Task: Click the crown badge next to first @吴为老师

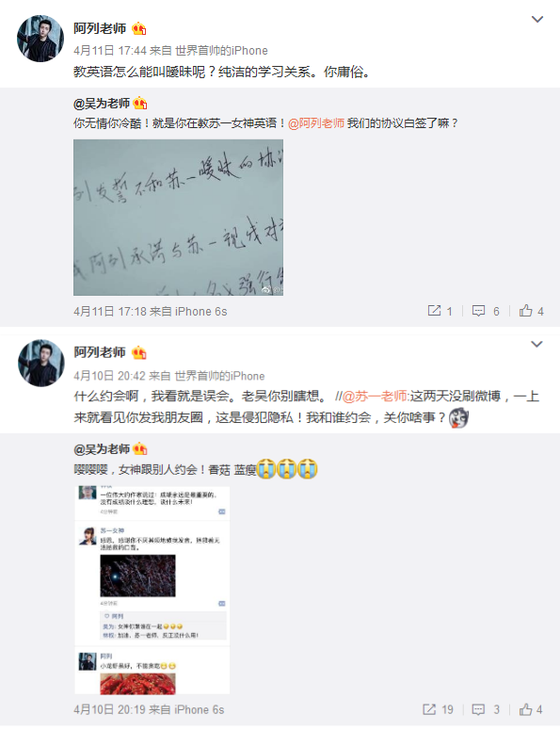Action: click(x=140, y=103)
